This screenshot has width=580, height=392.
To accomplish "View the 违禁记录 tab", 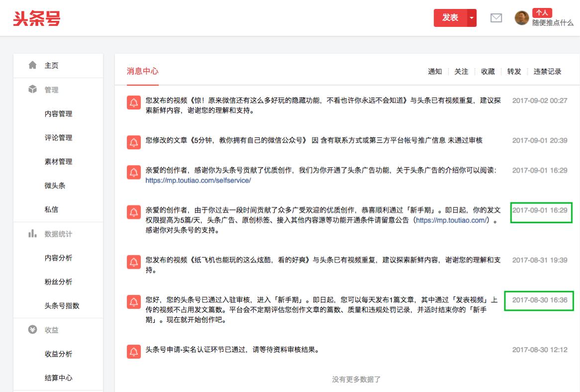I will (x=548, y=71).
